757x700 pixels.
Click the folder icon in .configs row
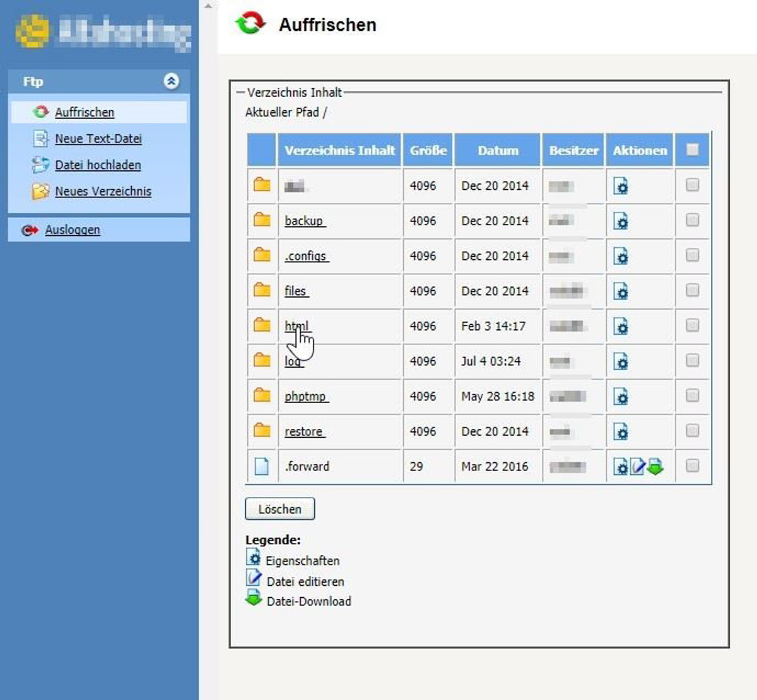tap(262, 255)
